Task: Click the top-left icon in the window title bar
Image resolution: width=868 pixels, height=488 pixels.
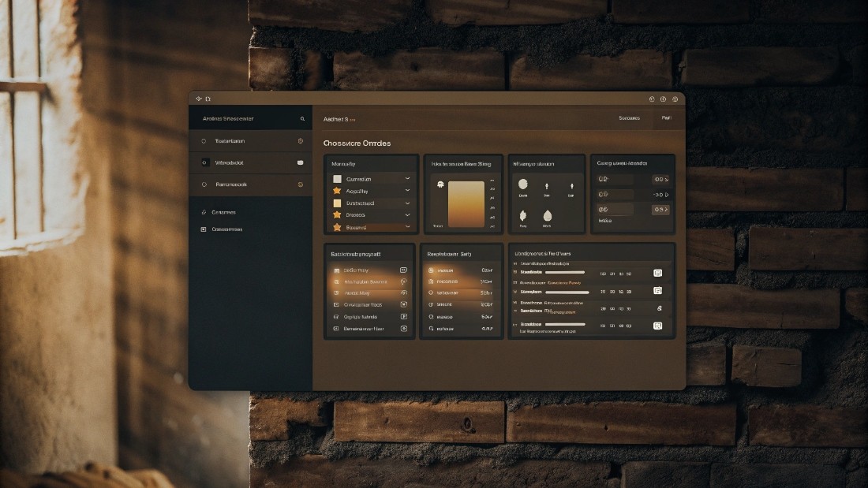Action: 199,99
